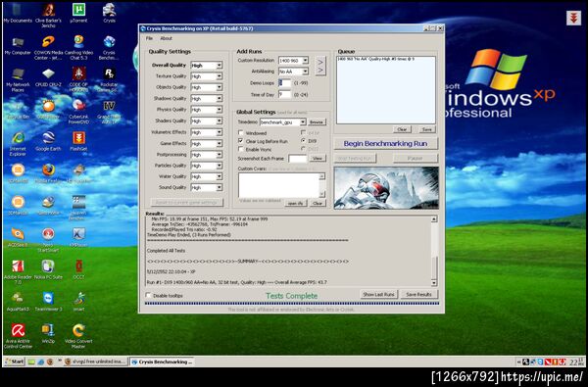The image size is (588, 387).
Task: Open Internet Explorer from the desktop
Action: pos(18,144)
